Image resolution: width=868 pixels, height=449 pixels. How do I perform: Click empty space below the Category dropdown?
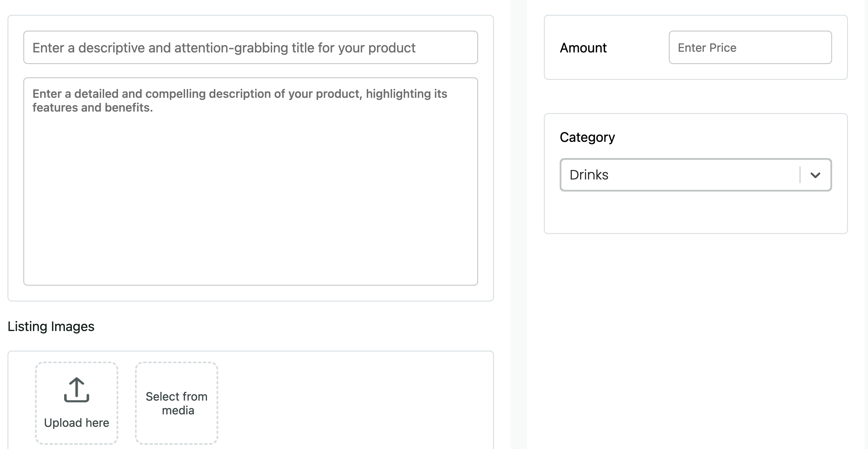[x=695, y=212]
